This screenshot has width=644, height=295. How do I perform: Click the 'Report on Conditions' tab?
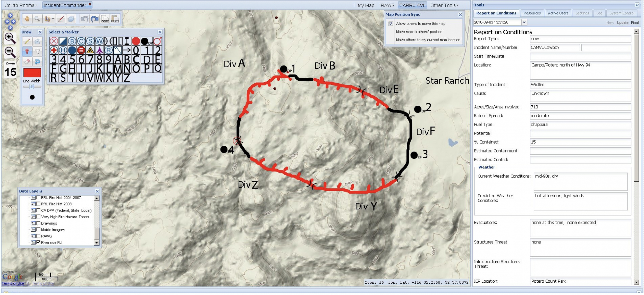click(496, 13)
